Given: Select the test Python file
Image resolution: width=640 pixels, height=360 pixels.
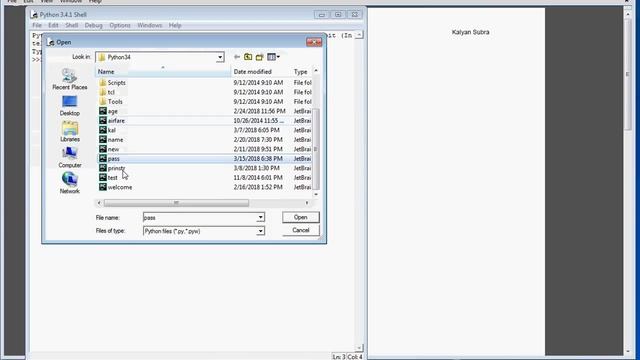Looking at the screenshot, I should point(108,178).
